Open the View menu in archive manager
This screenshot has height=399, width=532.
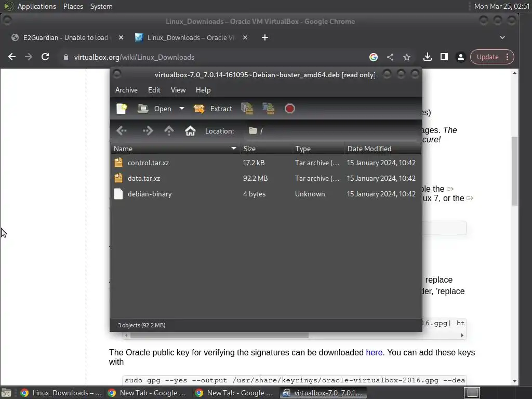click(178, 90)
